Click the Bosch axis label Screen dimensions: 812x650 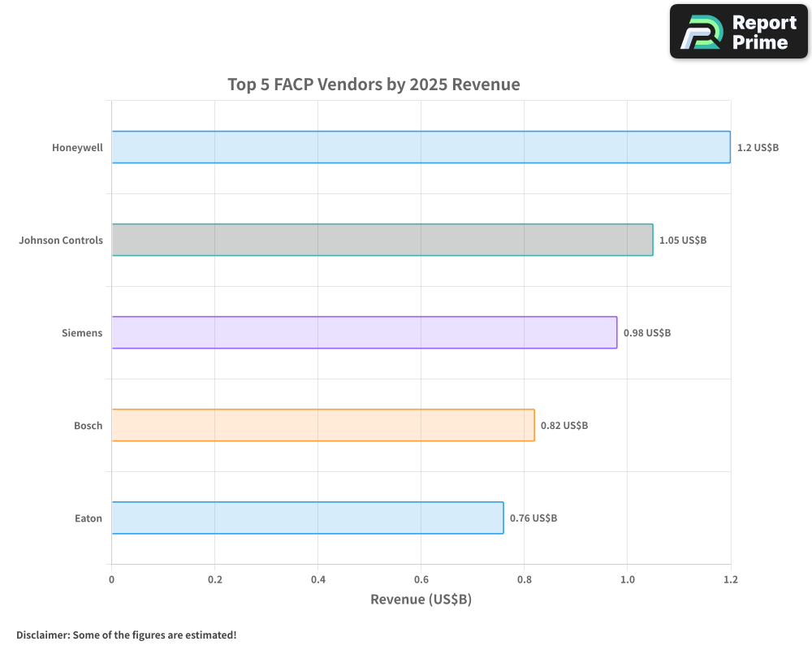pyautogui.click(x=88, y=426)
